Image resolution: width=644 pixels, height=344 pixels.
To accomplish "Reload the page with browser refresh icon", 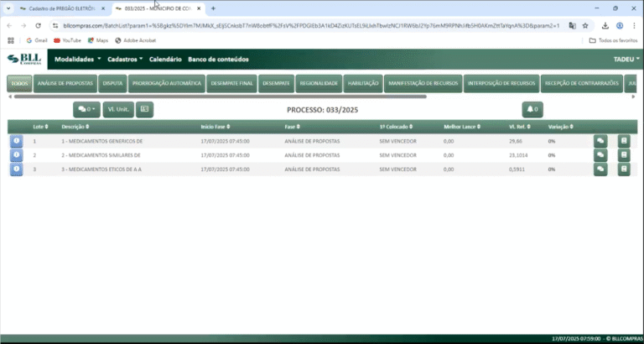I will tap(38, 26).
